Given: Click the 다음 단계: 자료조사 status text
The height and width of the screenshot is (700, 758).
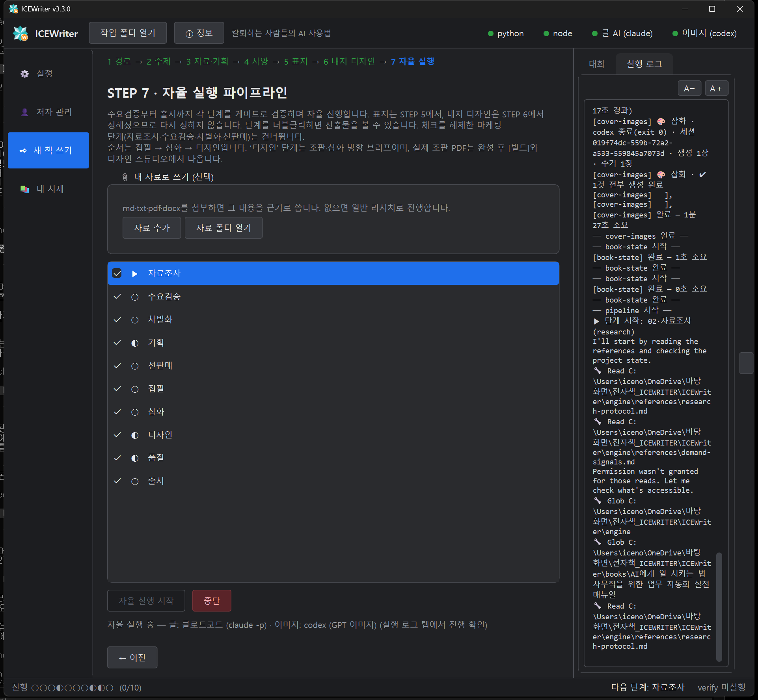Looking at the screenshot, I should 648,687.
